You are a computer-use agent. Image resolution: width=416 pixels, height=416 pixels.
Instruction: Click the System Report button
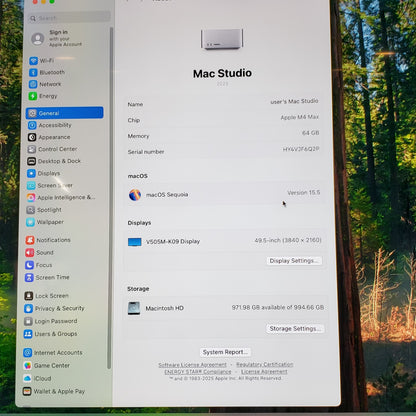(x=225, y=352)
